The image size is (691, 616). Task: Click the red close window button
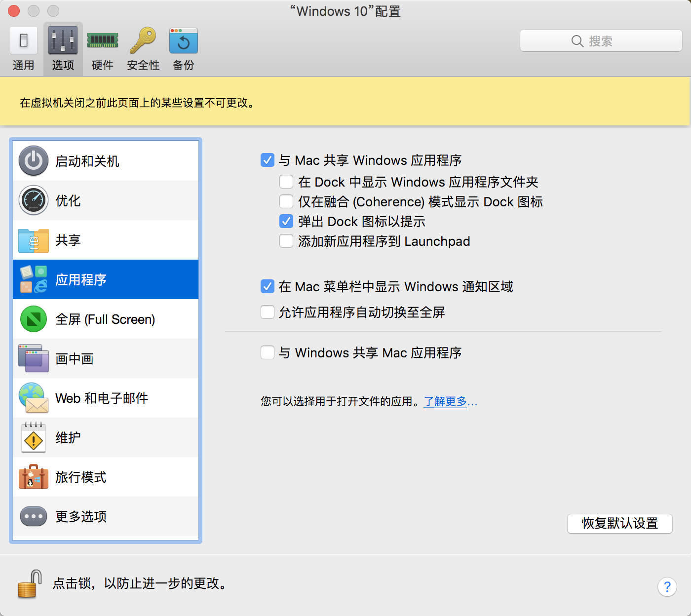(14, 11)
